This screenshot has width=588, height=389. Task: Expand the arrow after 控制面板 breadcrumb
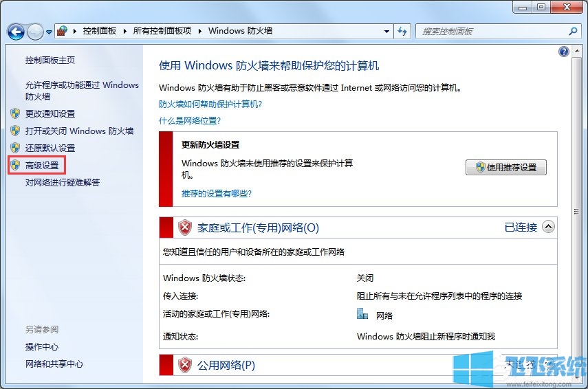click(125, 31)
